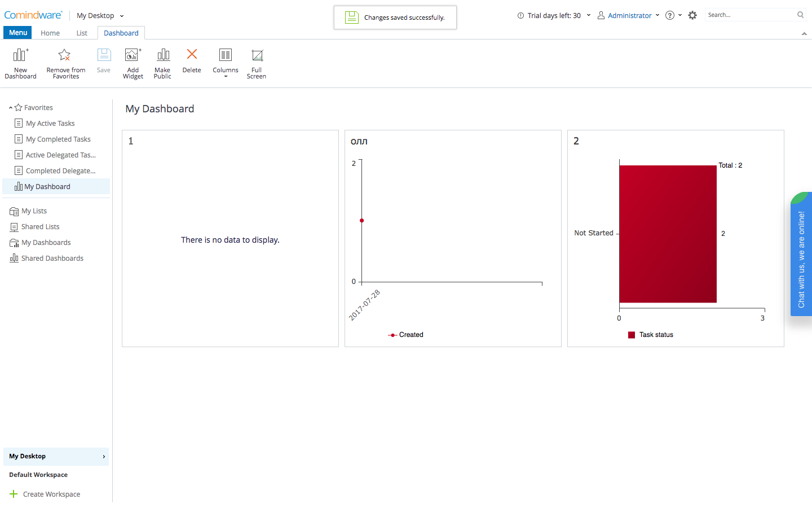Expand the My Desktop header dropdown
Screen dimensions: 812x508
[100, 16]
